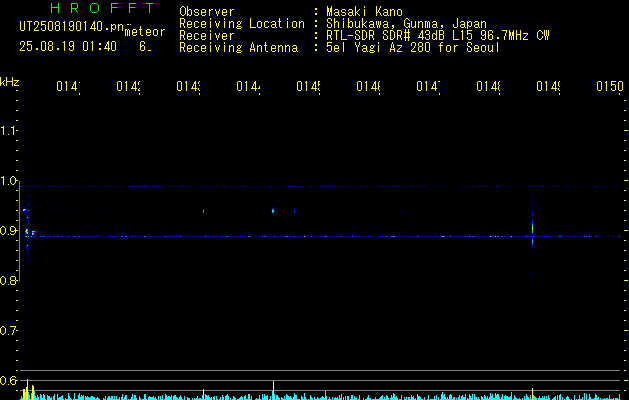This screenshot has height=400, width=629.
Task: Click the 0141 time axis label
Action: [68, 86]
